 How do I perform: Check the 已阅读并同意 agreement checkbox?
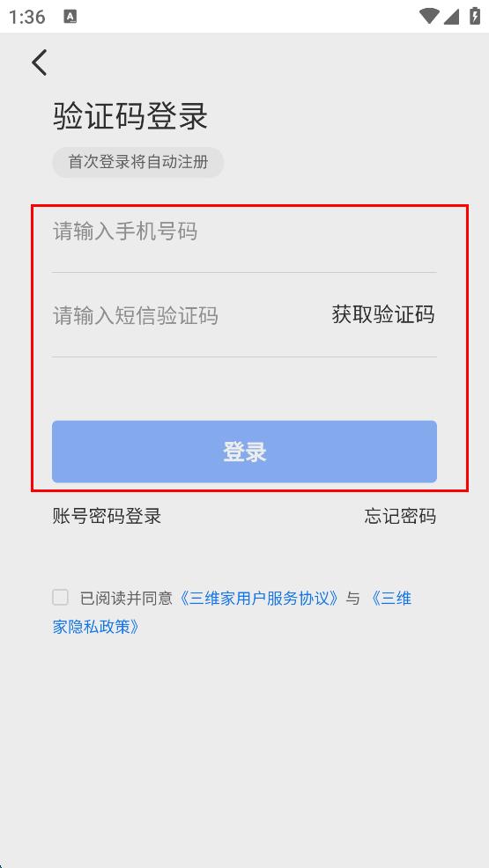tap(61, 598)
